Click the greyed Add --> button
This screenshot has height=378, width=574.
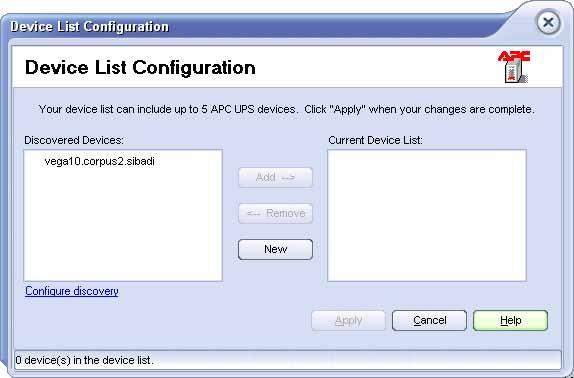(275, 177)
